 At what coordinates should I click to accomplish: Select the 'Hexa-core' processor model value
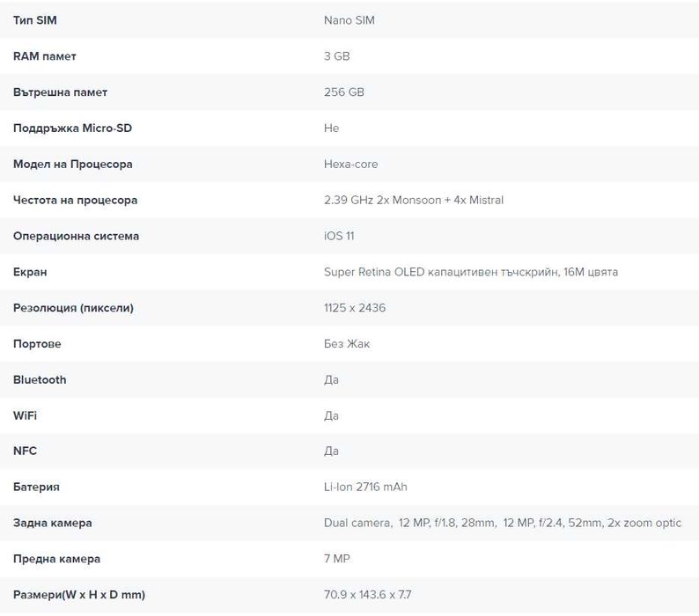pos(351,165)
